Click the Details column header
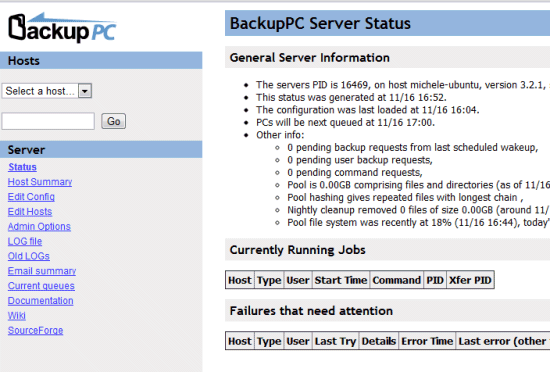 (379, 341)
